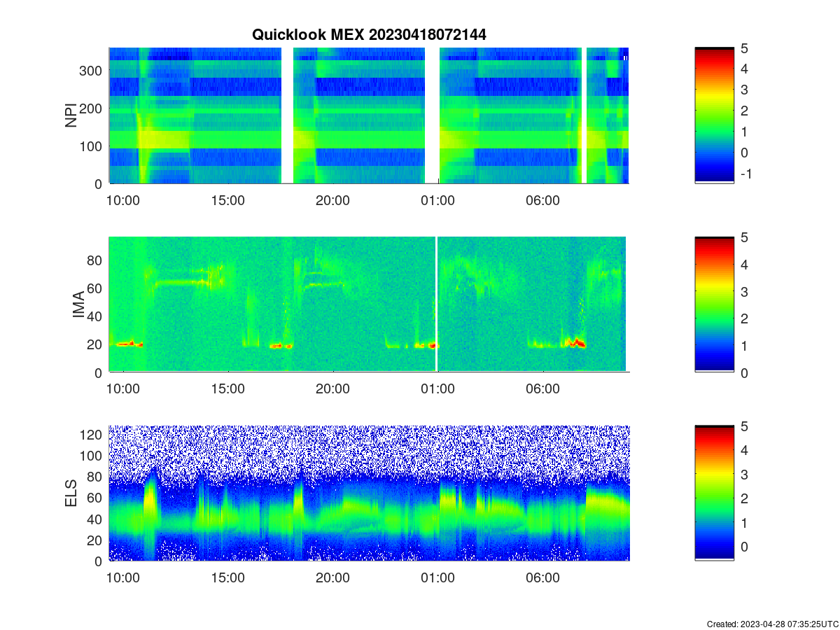Click the 01:00 label under ELS plot
Screen dimensions: 840x630
(437, 578)
